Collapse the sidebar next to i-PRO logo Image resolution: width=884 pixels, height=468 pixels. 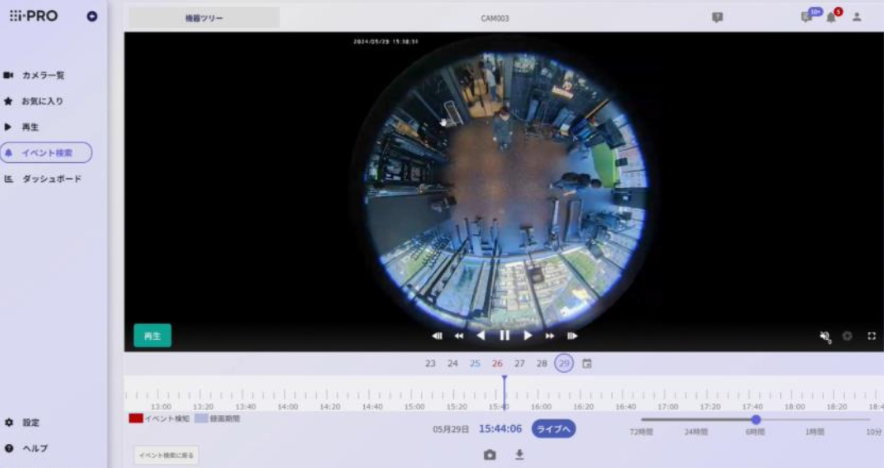pyautogui.click(x=92, y=17)
